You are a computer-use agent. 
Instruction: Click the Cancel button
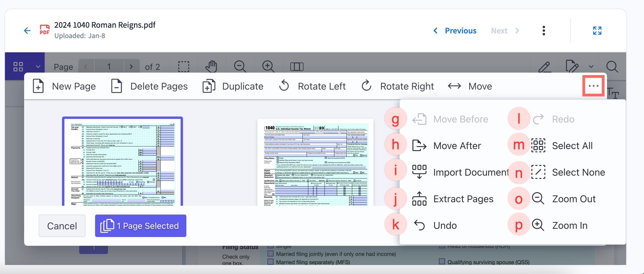pos(62,226)
